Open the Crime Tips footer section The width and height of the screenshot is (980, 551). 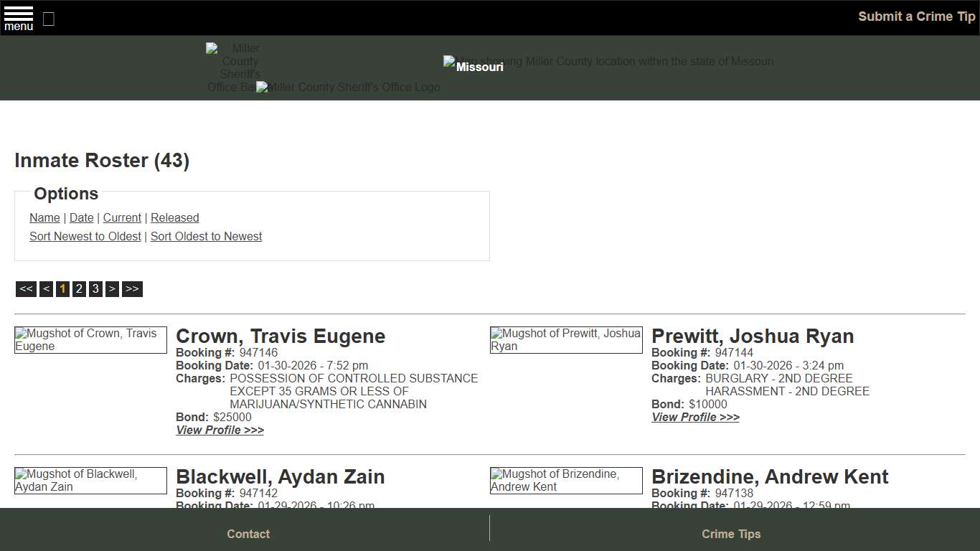[730, 534]
